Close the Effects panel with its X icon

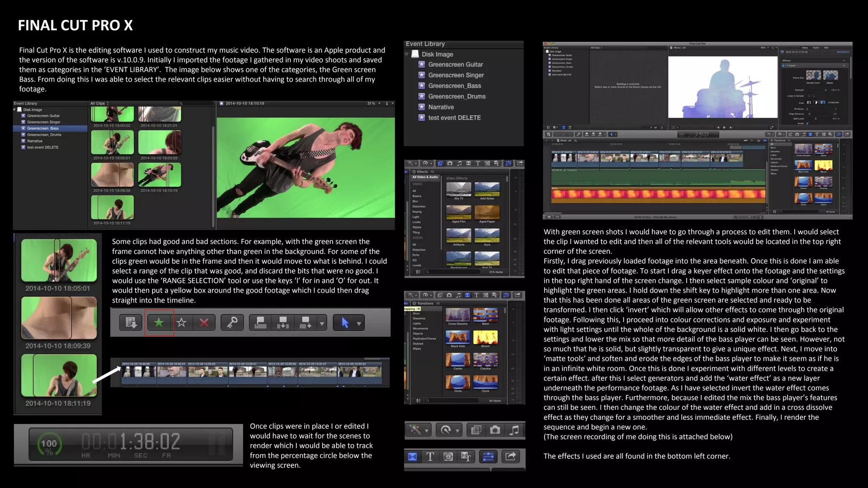[x=414, y=172]
